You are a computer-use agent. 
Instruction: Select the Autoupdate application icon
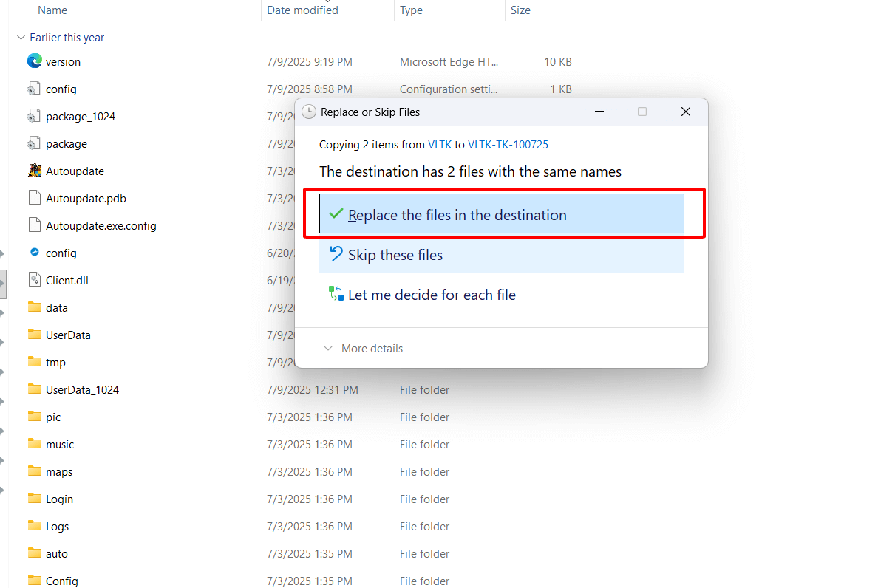click(34, 171)
